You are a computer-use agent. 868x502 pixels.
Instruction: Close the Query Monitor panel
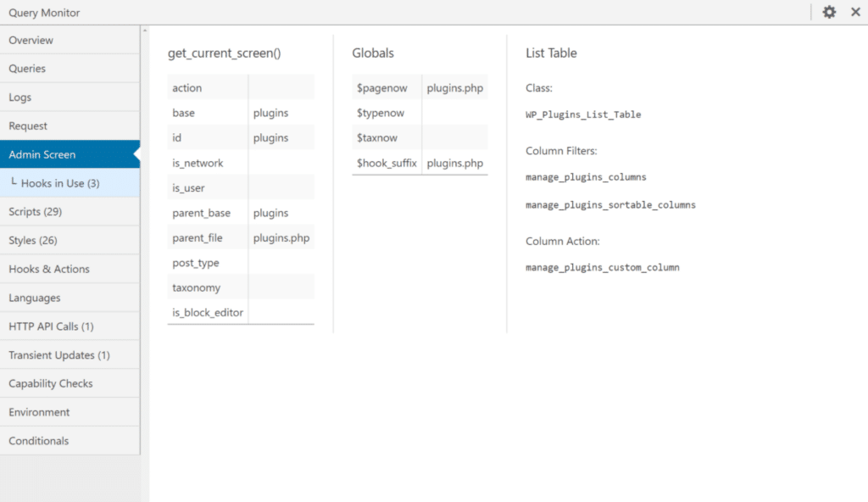[855, 12]
